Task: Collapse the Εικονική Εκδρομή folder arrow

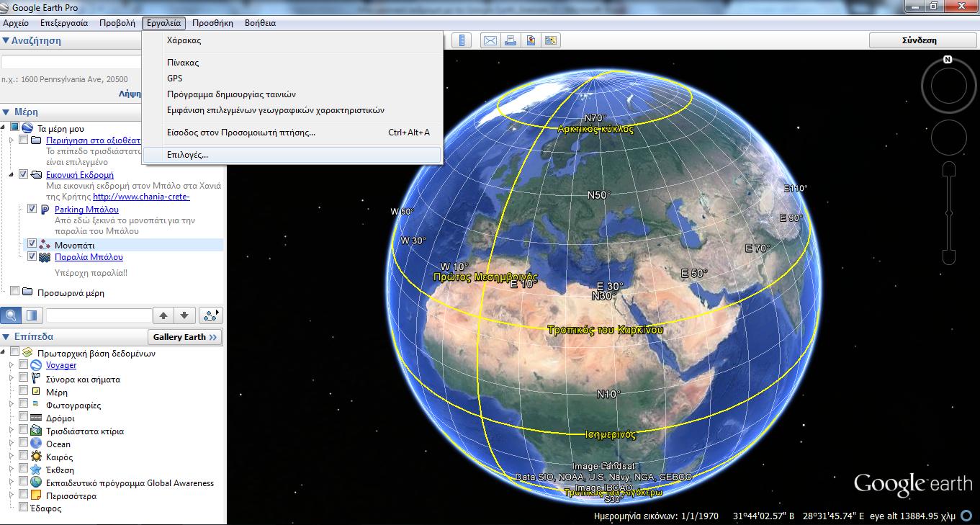Action: pyautogui.click(x=12, y=174)
